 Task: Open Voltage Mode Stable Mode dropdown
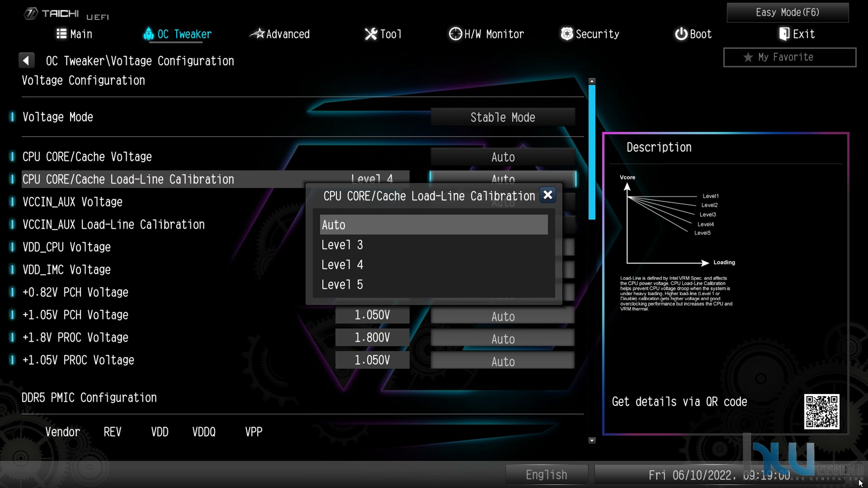[x=503, y=117]
